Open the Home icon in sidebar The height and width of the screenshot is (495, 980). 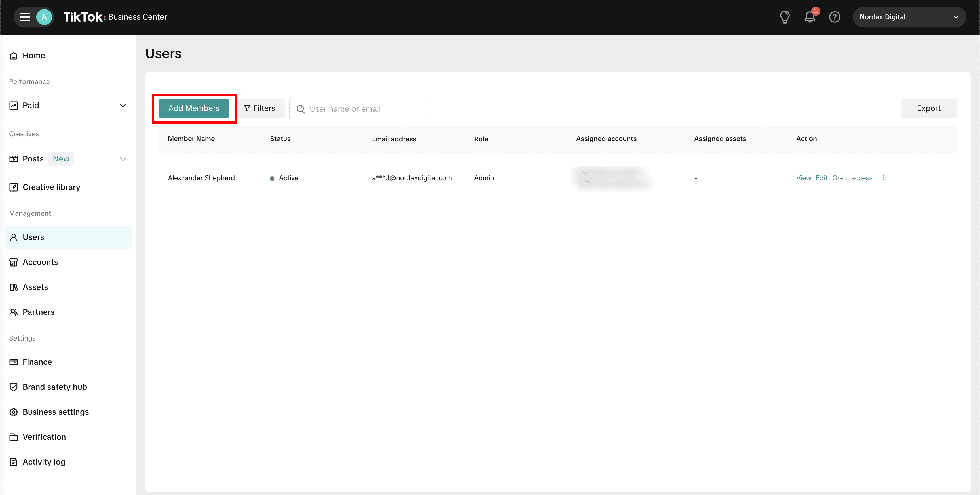pos(14,55)
